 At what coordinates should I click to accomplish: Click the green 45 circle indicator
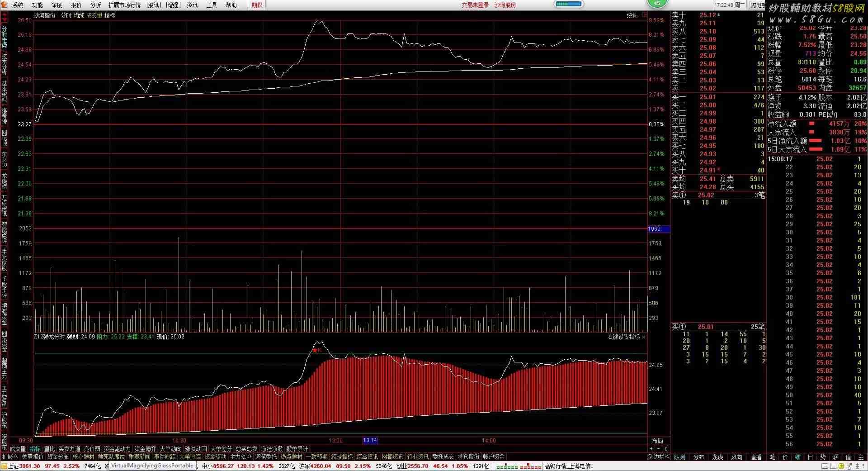[657, 3]
